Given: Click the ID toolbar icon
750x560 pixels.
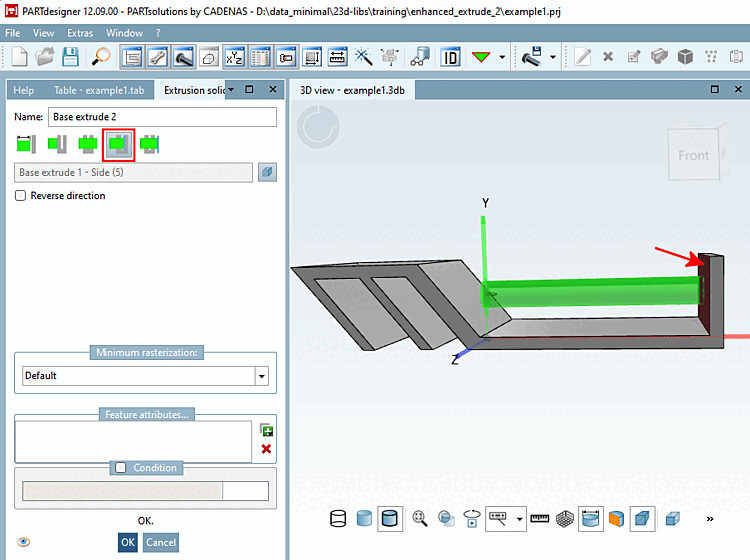Looking at the screenshot, I should [x=451, y=57].
